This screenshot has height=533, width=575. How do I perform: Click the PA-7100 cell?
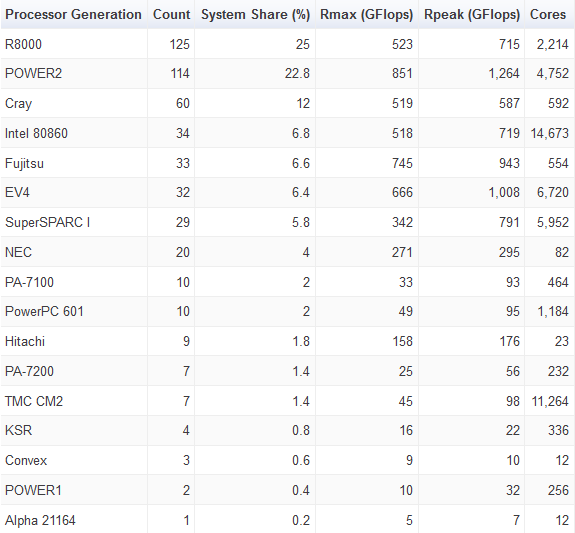pyautogui.click(x=29, y=282)
